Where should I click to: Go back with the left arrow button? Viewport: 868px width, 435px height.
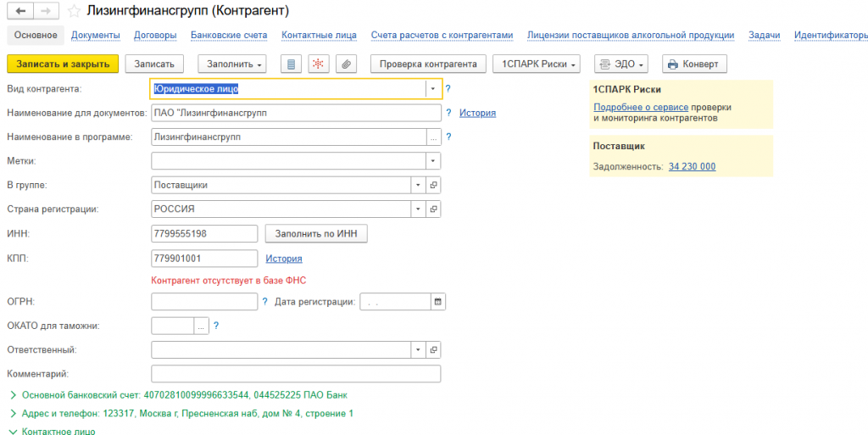pyautogui.click(x=20, y=10)
